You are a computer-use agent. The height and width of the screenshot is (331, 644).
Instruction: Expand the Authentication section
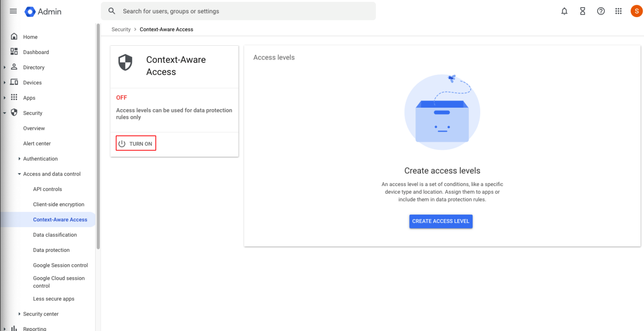(41, 158)
